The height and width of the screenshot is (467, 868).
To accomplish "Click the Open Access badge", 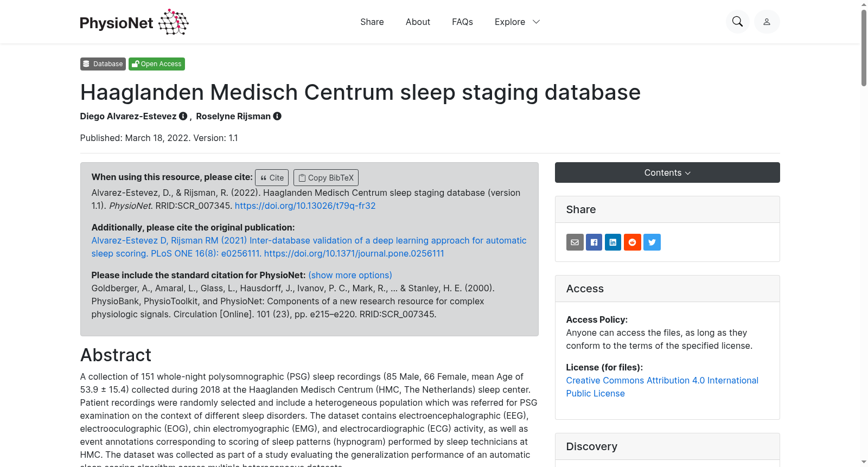I will pos(157,64).
